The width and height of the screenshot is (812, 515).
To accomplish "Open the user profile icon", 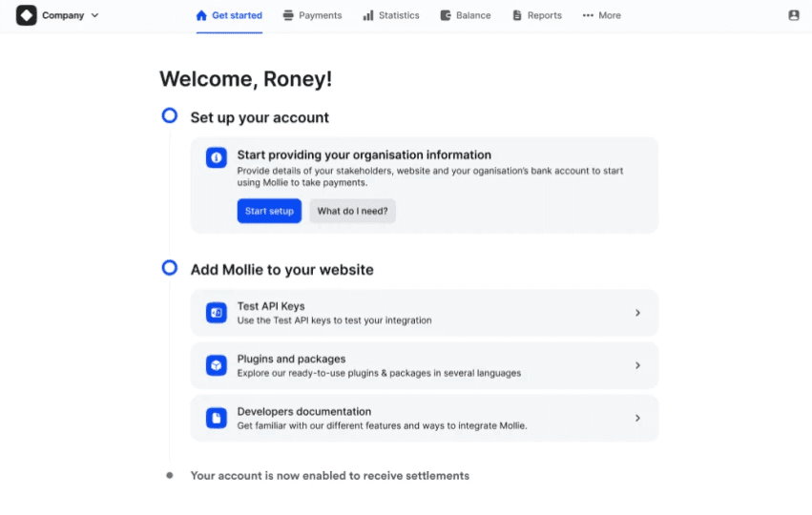I will 793,15.
